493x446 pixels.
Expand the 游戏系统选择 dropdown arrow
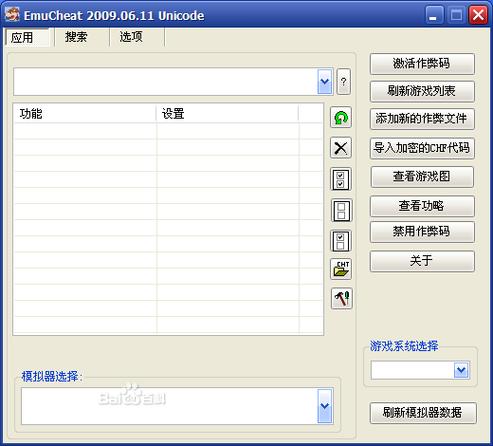462,370
